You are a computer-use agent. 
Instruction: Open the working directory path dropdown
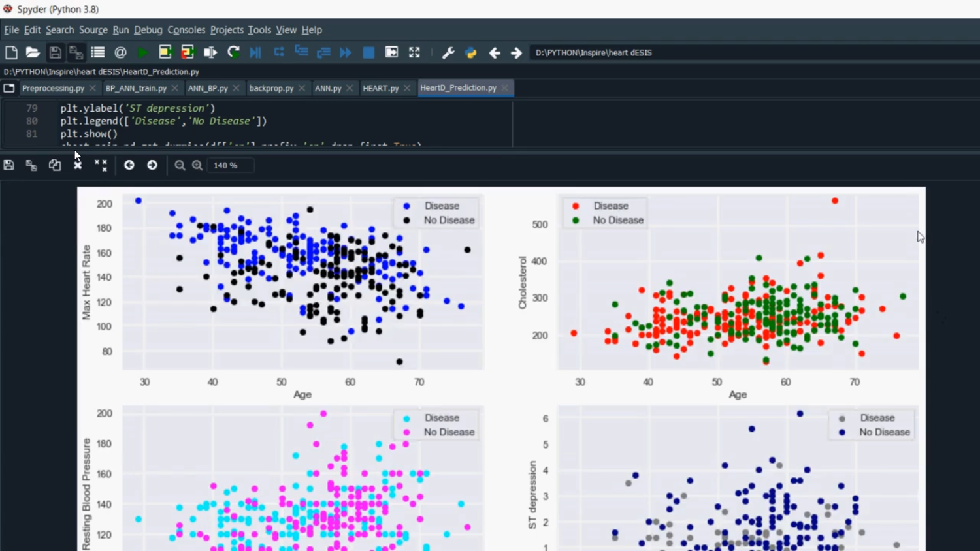(719, 52)
